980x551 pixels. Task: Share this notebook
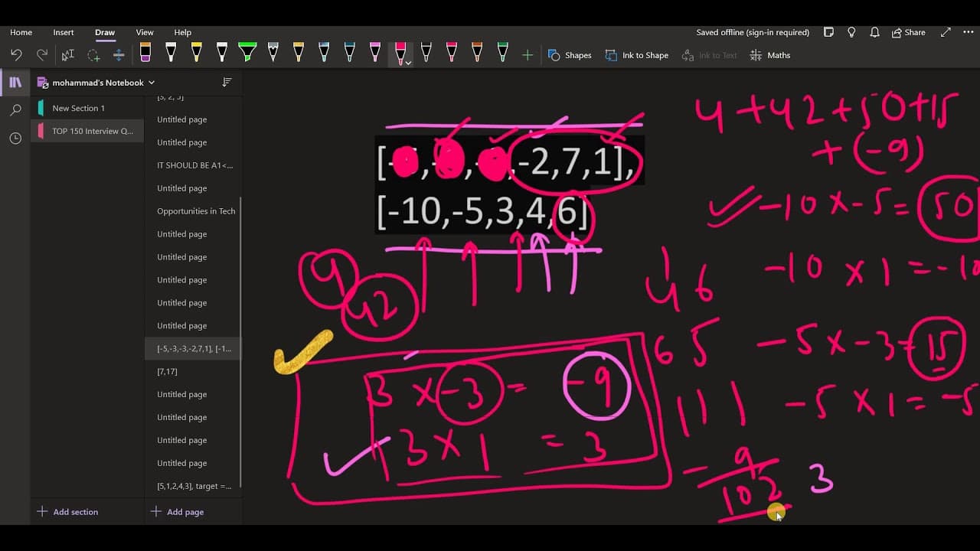pos(909,32)
